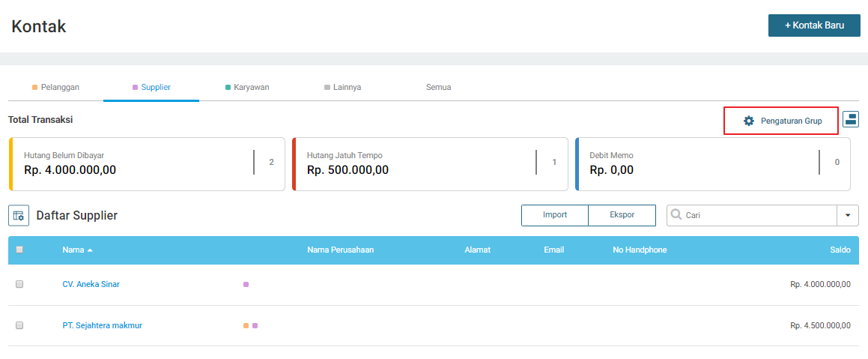The height and width of the screenshot is (359, 868).
Task: Expand the search filter dropdown arrow
Action: click(x=848, y=215)
